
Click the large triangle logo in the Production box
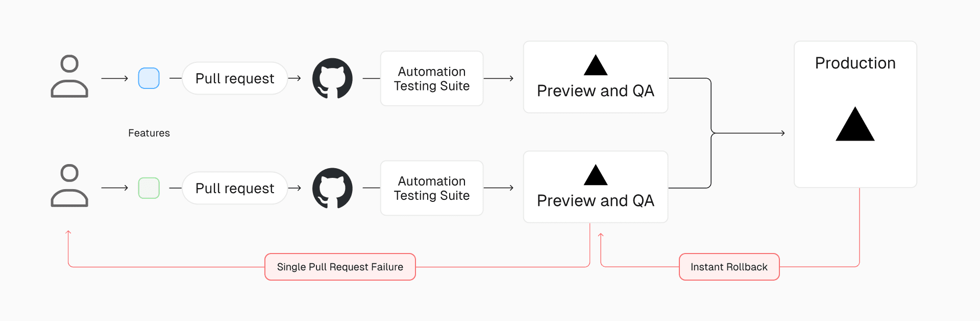(x=855, y=125)
